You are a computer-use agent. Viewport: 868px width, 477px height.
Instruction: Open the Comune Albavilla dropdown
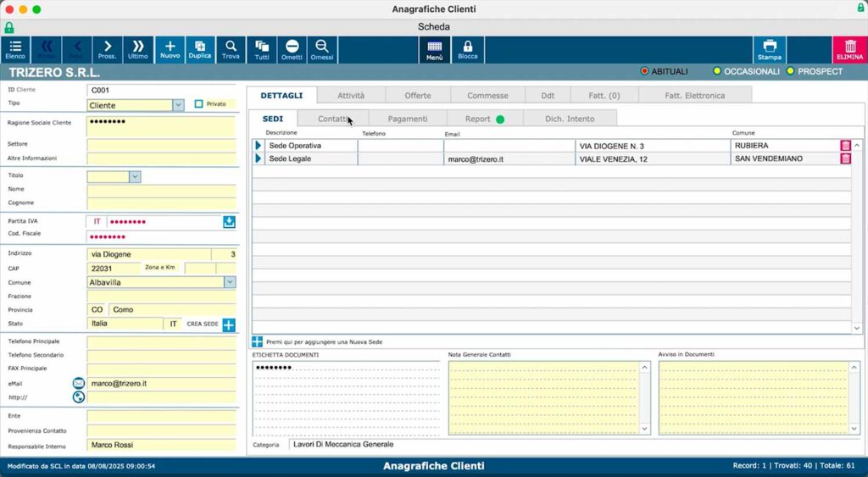pos(230,282)
